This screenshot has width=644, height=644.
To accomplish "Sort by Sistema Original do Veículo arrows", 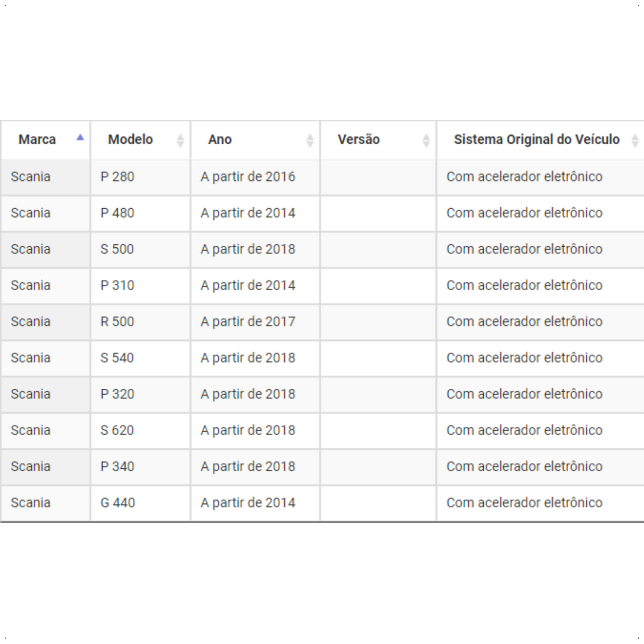I will click(x=635, y=140).
